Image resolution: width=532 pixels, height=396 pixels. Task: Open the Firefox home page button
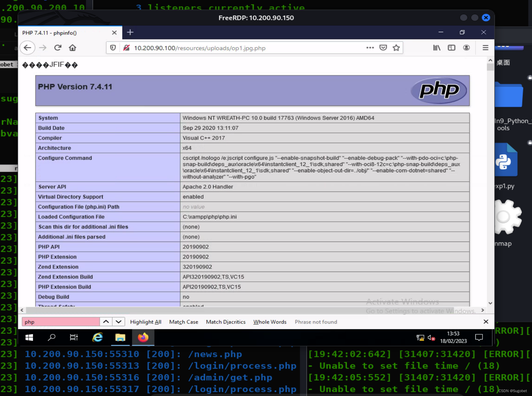click(72, 48)
